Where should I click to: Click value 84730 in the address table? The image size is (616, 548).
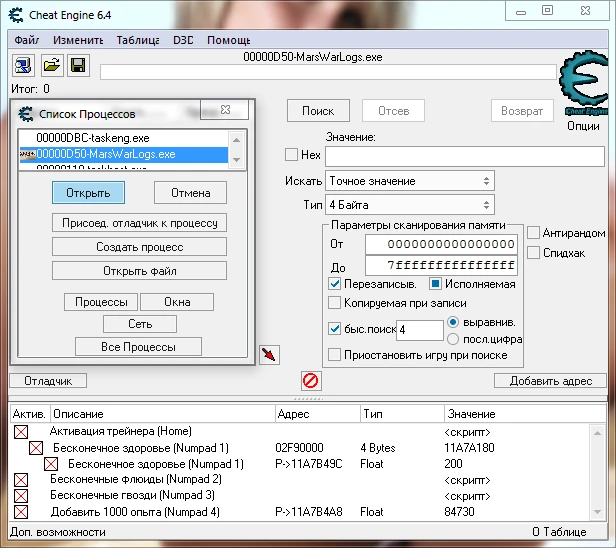(459, 512)
